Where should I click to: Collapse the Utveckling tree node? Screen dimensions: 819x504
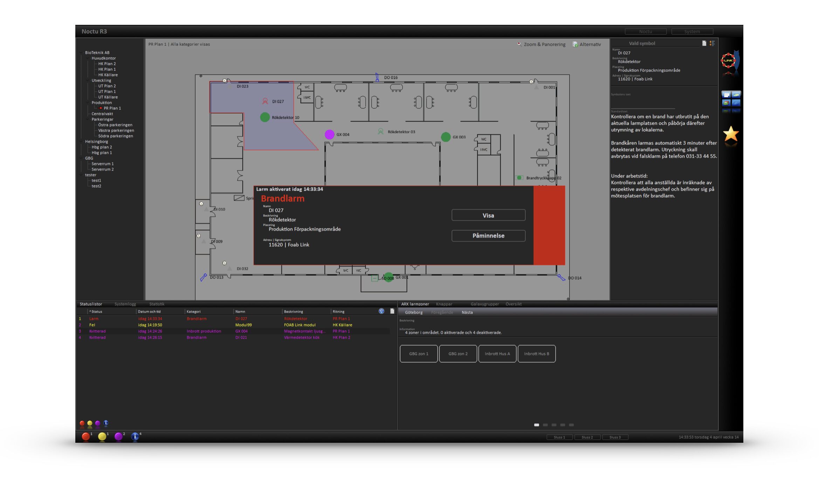tap(88, 80)
